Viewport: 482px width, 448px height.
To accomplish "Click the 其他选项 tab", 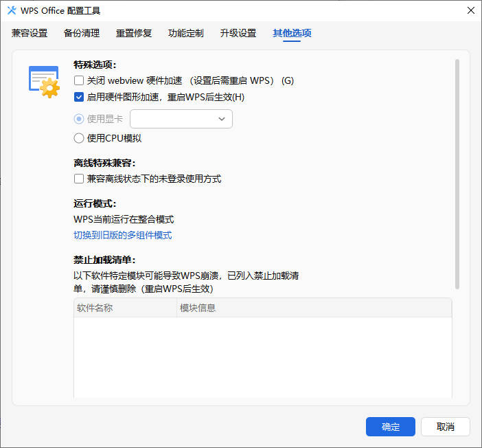I will click(292, 33).
